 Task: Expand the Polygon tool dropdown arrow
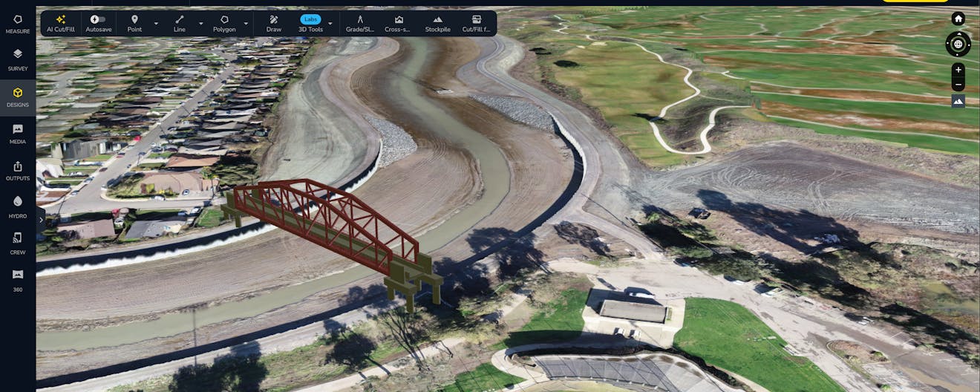coord(246,24)
